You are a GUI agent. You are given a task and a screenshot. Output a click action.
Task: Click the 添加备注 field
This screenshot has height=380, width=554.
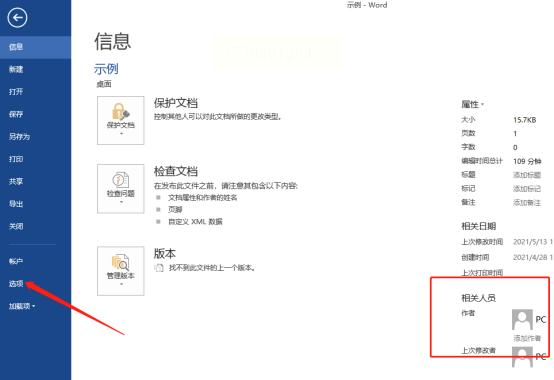527,203
